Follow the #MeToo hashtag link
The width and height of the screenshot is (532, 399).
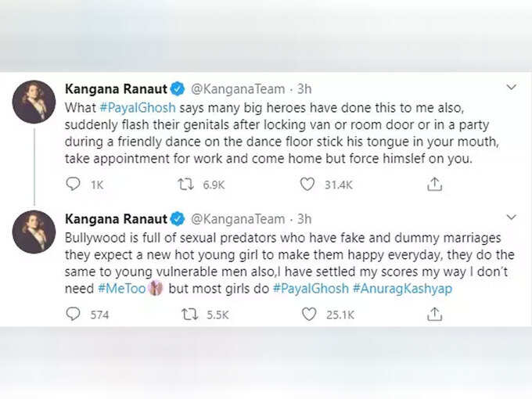[x=122, y=289]
